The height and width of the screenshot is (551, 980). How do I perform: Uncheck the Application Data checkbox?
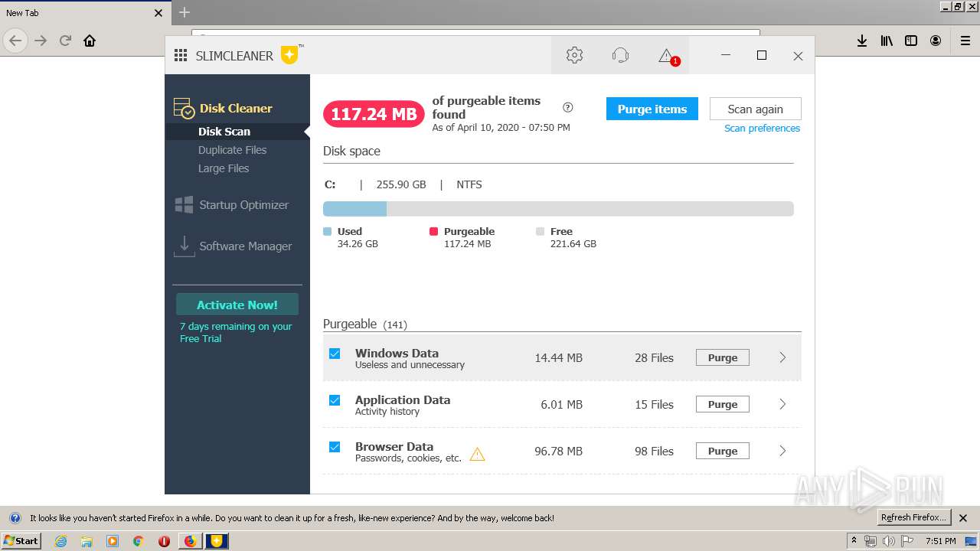tap(335, 400)
